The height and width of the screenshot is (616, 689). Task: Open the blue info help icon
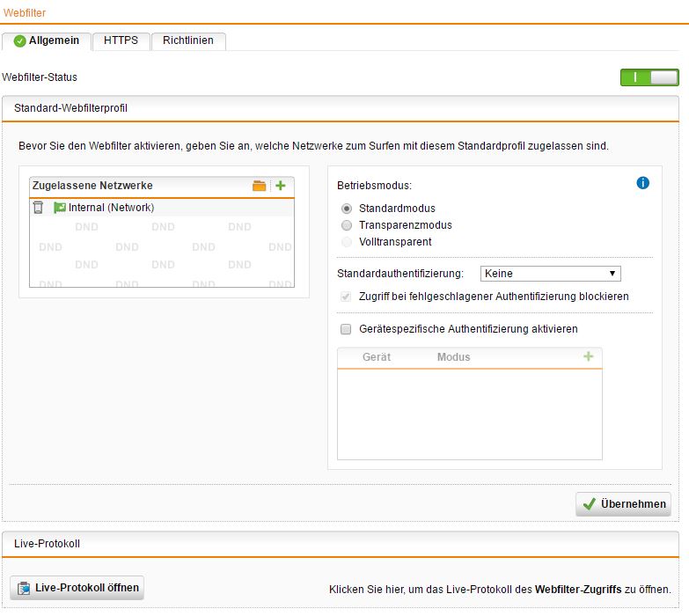(643, 183)
